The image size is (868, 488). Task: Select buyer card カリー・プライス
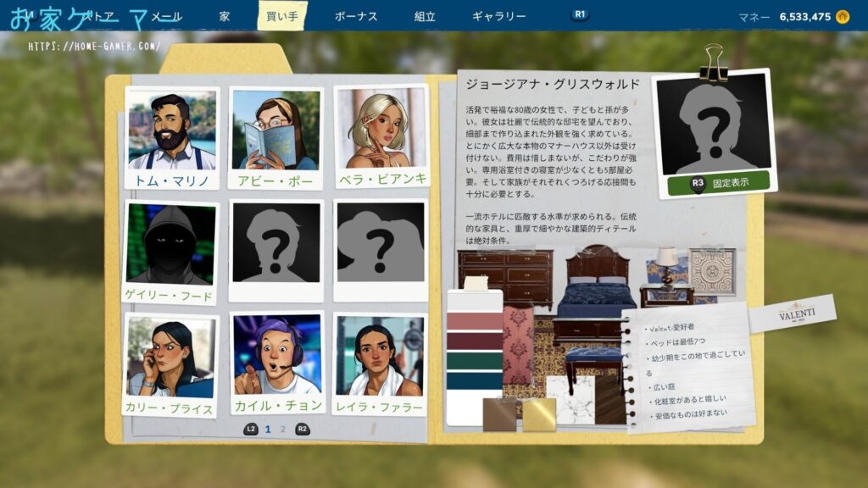point(170,364)
